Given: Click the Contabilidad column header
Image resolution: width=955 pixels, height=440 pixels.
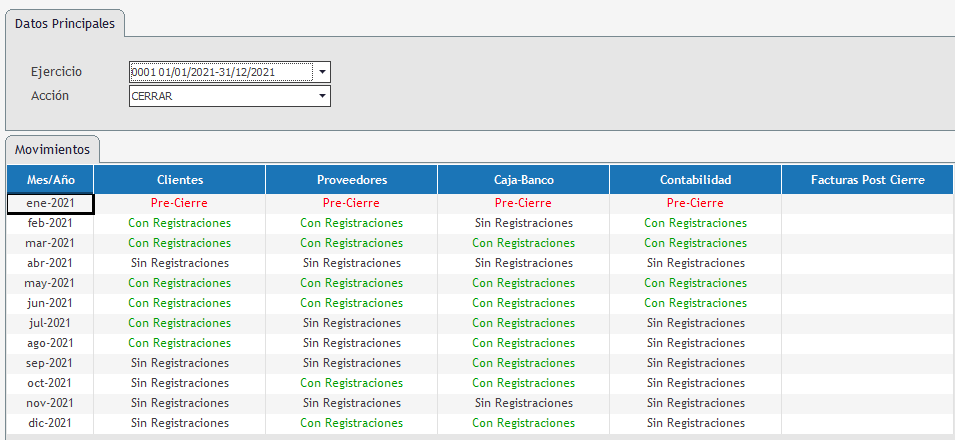Looking at the screenshot, I should coord(695,180).
